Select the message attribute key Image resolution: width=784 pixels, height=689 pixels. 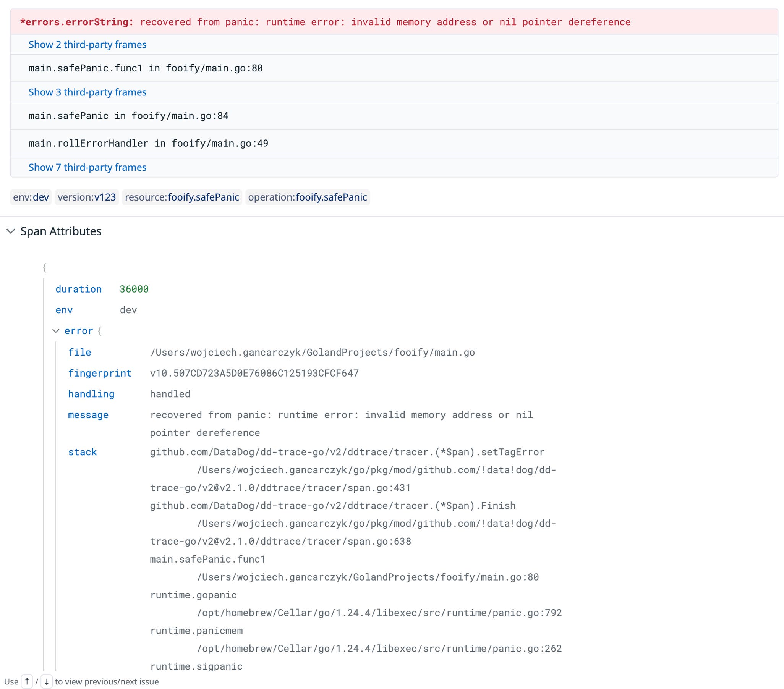coord(88,415)
